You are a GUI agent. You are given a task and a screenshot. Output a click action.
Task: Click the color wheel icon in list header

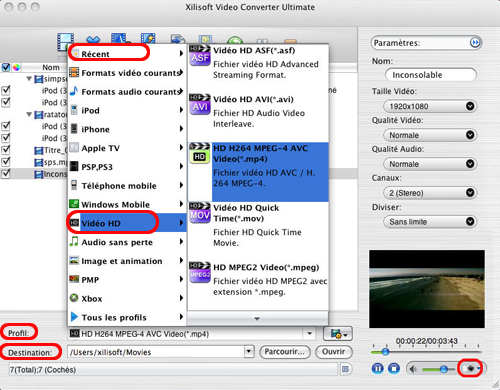coord(16,67)
